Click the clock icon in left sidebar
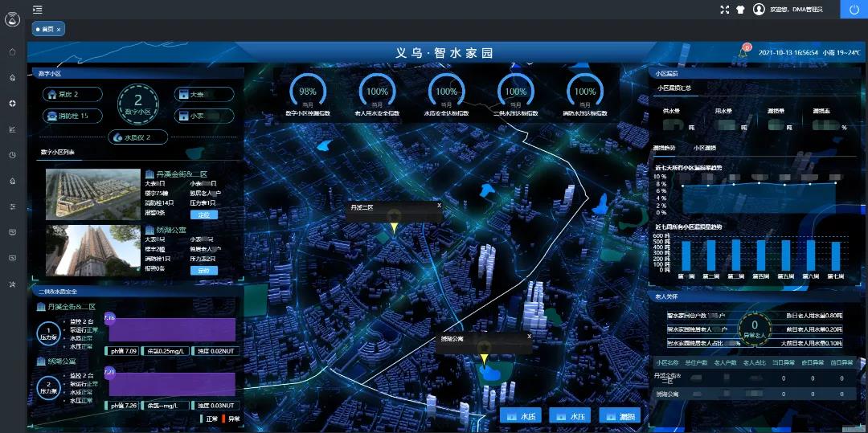Viewport: 868px width, 433px height. click(x=13, y=155)
